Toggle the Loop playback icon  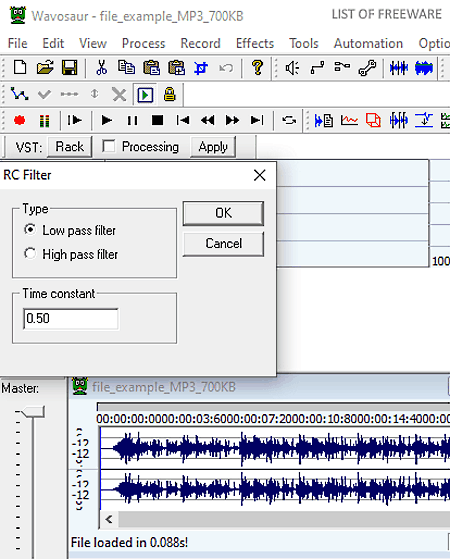[289, 120]
